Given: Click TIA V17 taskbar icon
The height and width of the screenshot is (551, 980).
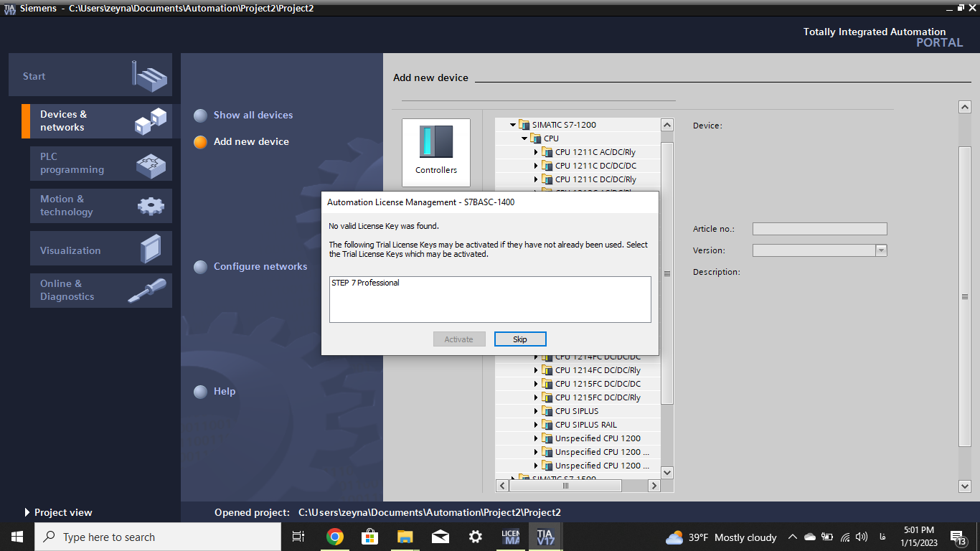Looking at the screenshot, I should coord(545,537).
